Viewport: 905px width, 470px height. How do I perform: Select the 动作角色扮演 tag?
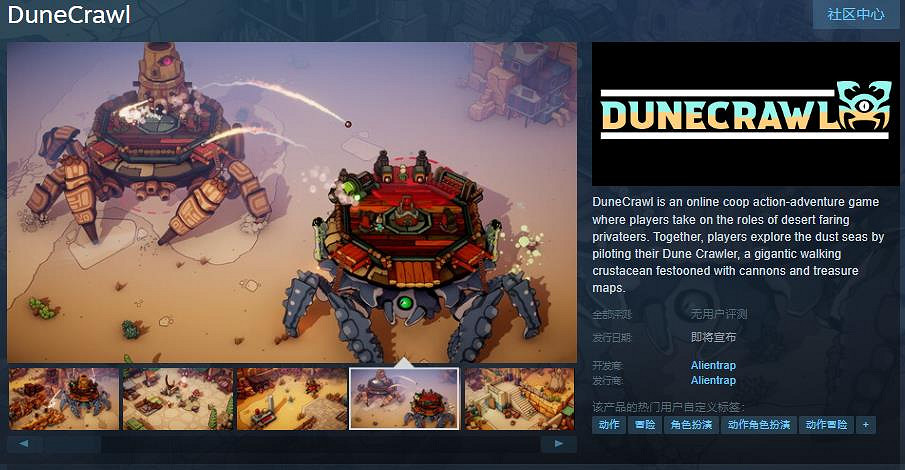pos(758,425)
